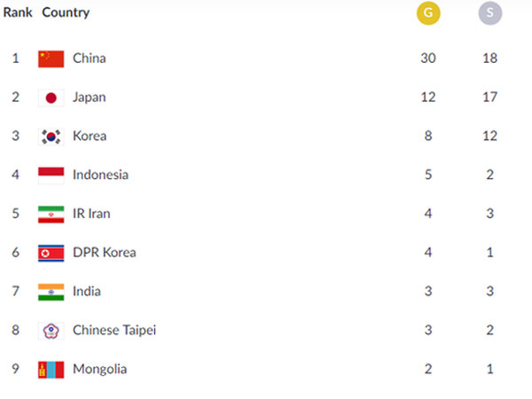Image resolution: width=532 pixels, height=399 pixels.
Task: Select the Mongolia country name
Action: click(99, 369)
